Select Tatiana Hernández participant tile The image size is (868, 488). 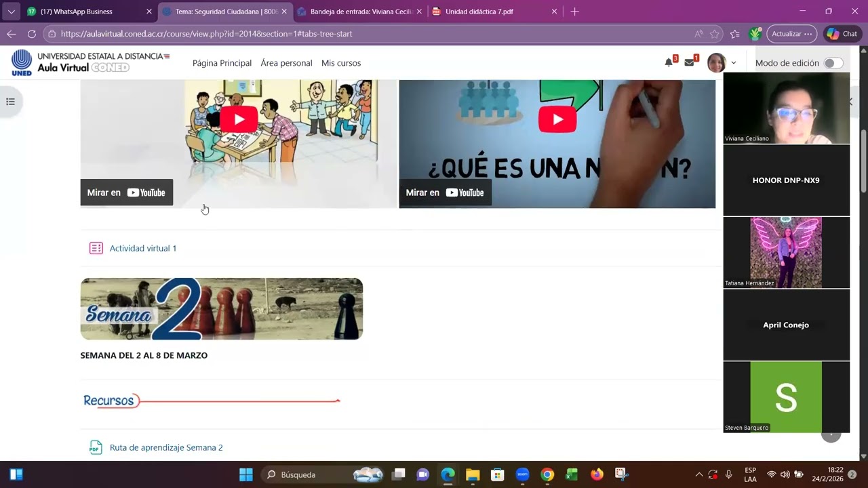[787, 252]
